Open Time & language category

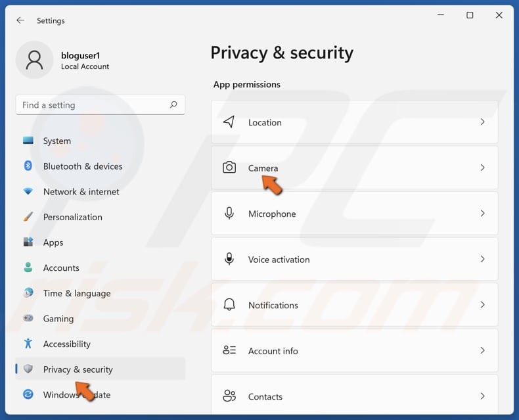[x=101, y=293]
